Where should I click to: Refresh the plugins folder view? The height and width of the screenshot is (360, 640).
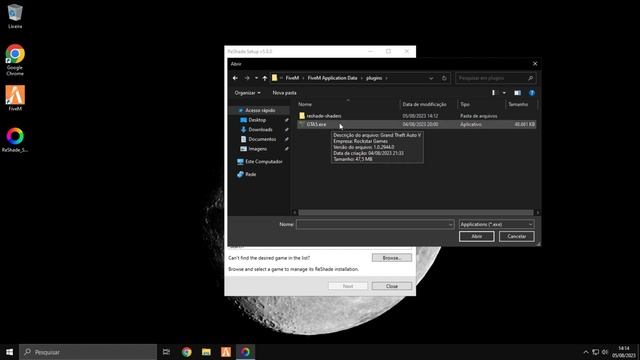(444, 78)
